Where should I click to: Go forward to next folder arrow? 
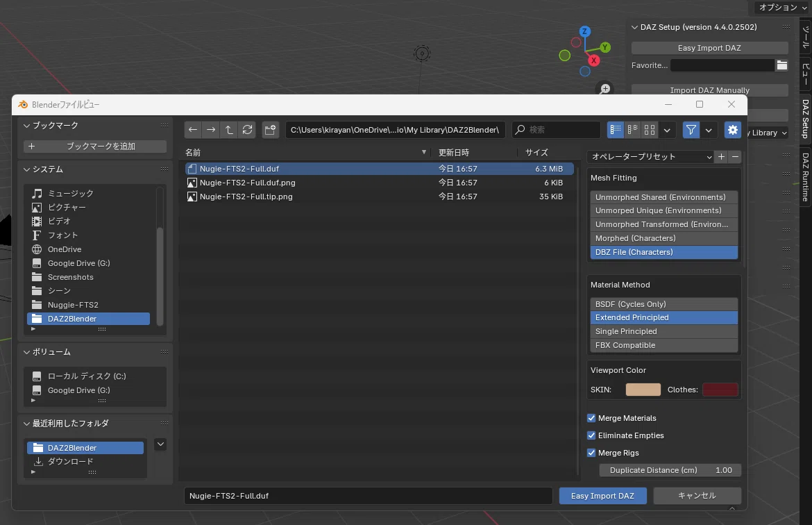coord(211,130)
